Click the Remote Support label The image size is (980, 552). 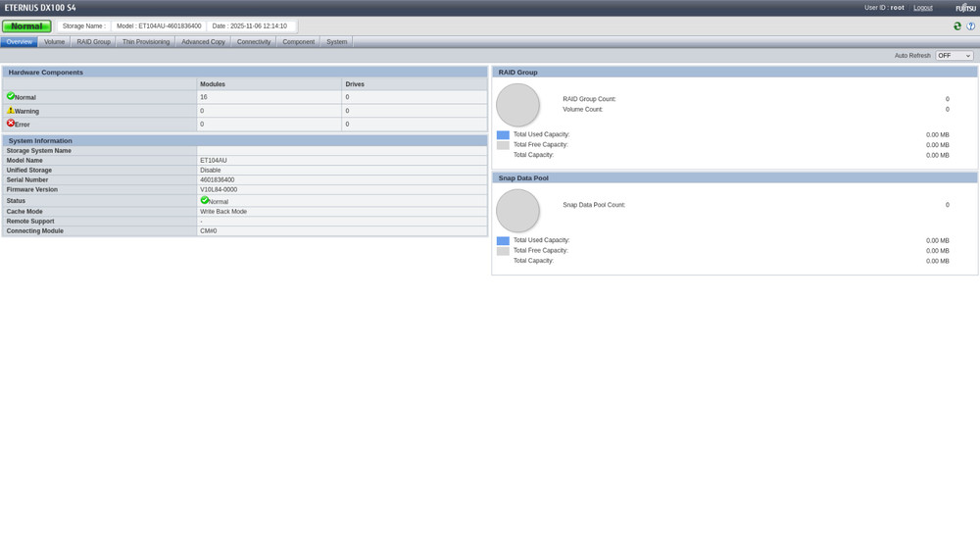coord(30,222)
